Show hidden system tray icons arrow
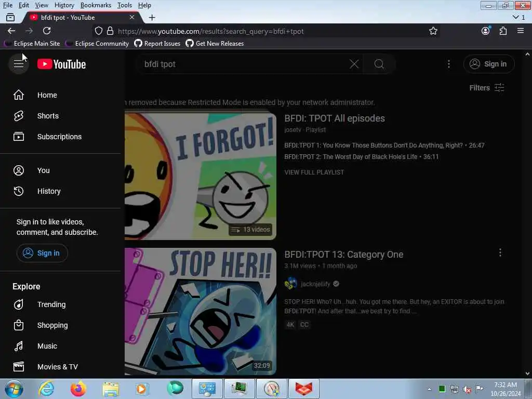This screenshot has height=399, width=532. (x=429, y=389)
